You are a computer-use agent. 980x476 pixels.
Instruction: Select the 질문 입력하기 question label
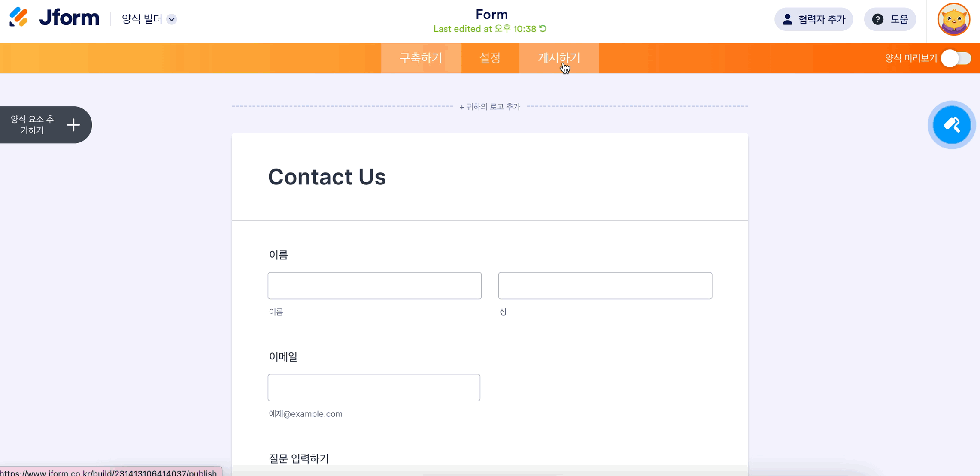pos(299,458)
